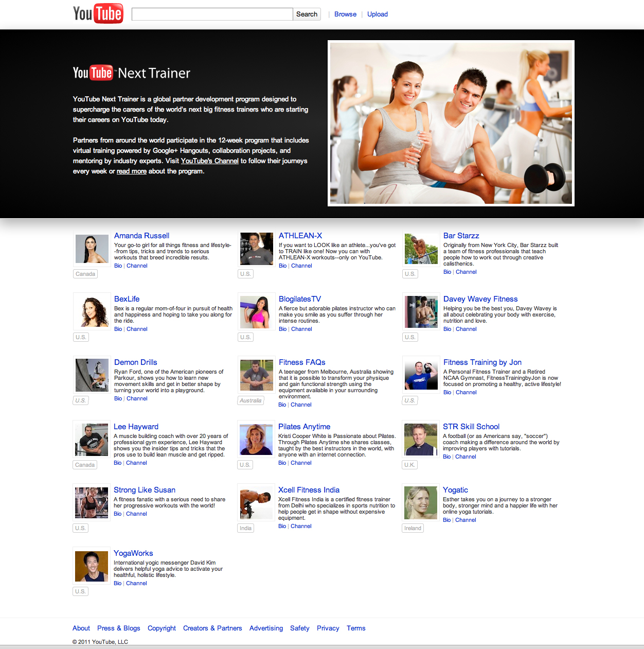Open ATHLEAN-X profile thumbnail
This screenshot has width=644, height=649.
257,249
